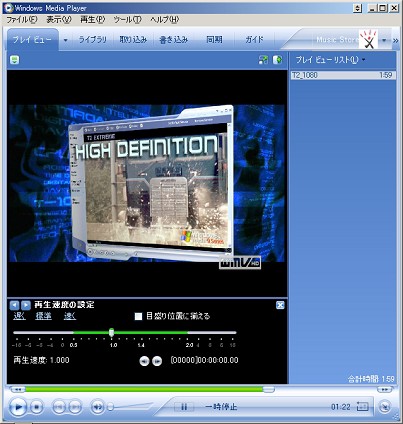Toggle shuffle icon above video
Image resolution: width=403 pixels, height=424 pixels.
263,60
